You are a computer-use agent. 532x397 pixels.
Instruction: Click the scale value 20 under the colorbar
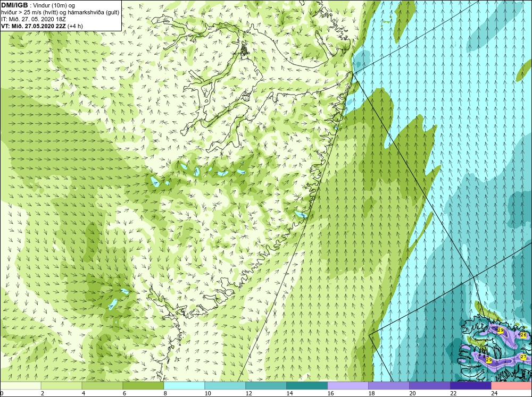pos(412,393)
